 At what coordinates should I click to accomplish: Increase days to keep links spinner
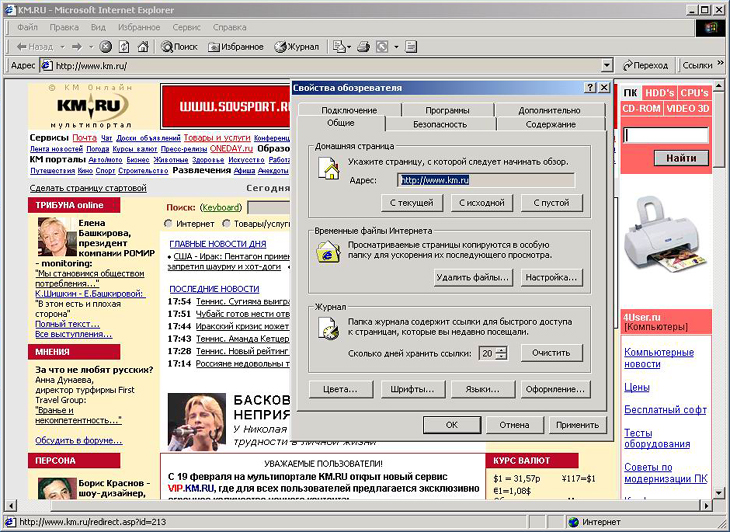click(x=501, y=349)
